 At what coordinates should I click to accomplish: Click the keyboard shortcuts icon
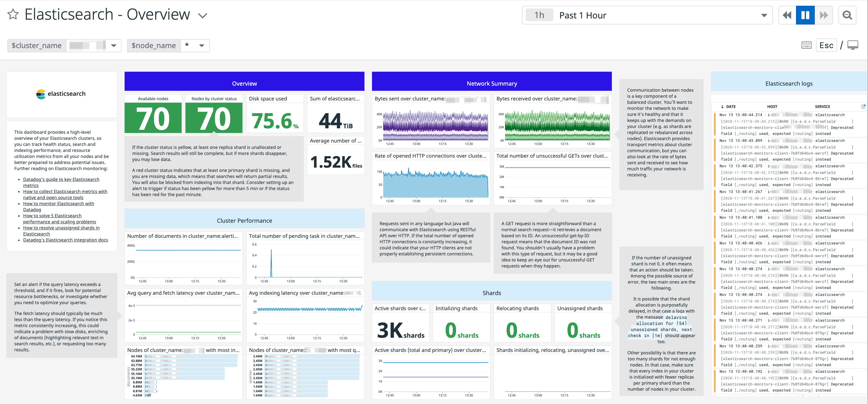(x=806, y=45)
